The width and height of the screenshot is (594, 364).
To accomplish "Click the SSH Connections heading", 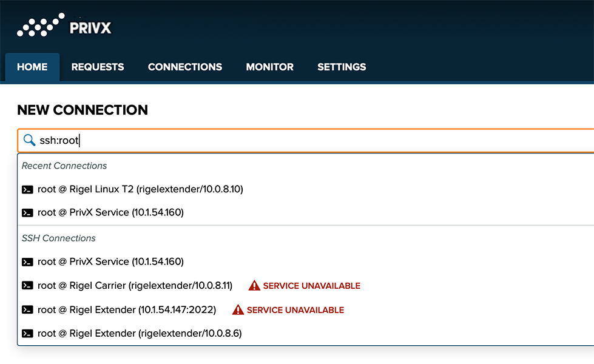I will pyautogui.click(x=58, y=238).
